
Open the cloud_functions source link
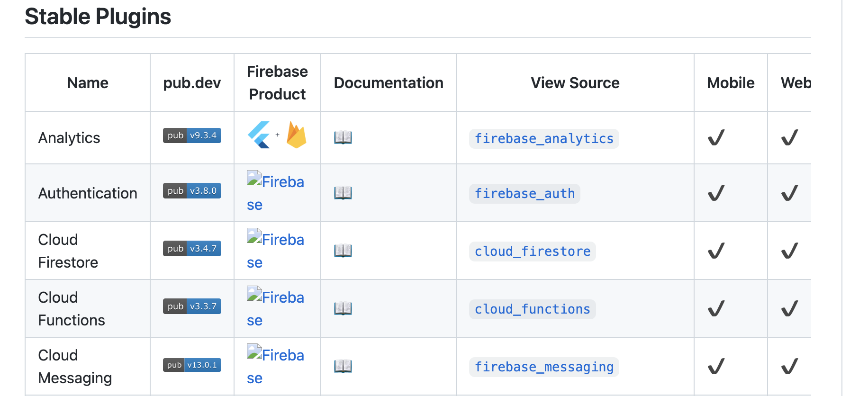point(533,309)
